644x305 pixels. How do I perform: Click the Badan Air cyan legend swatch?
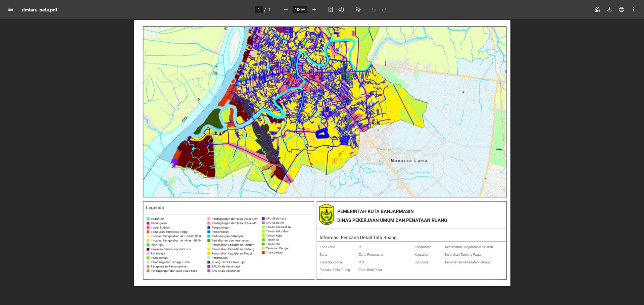[148, 219]
